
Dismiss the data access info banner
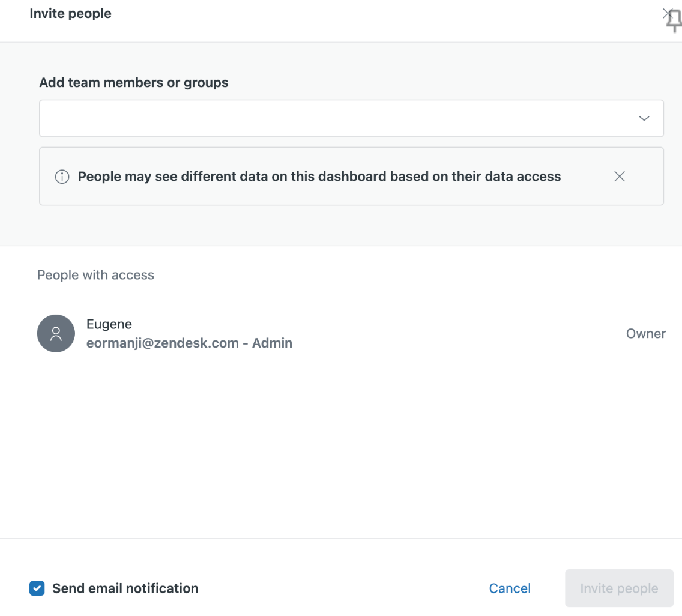click(x=620, y=177)
